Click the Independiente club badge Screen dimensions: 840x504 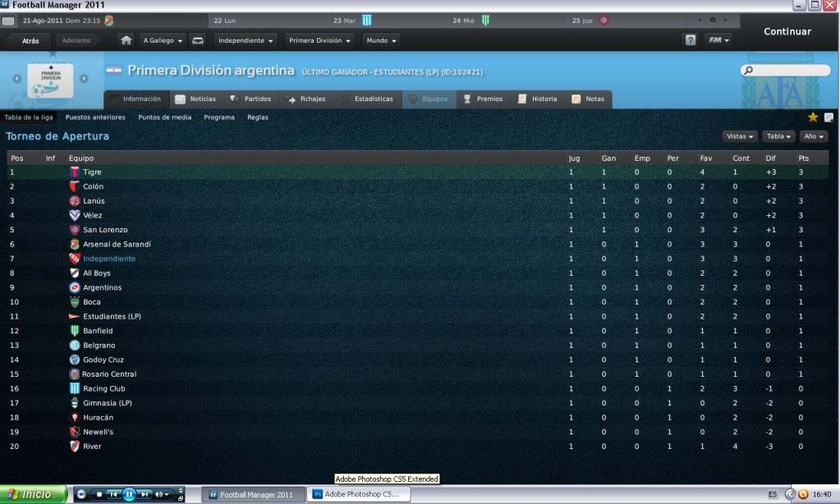click(x=75, y=259)
